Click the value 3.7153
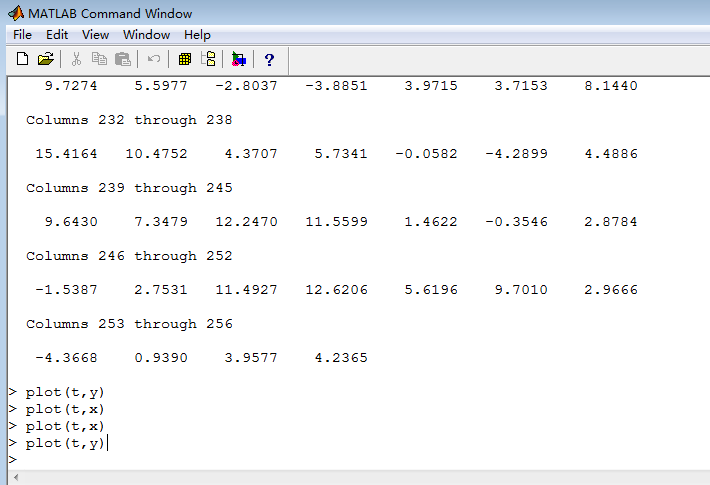 [x=521, y=86]
